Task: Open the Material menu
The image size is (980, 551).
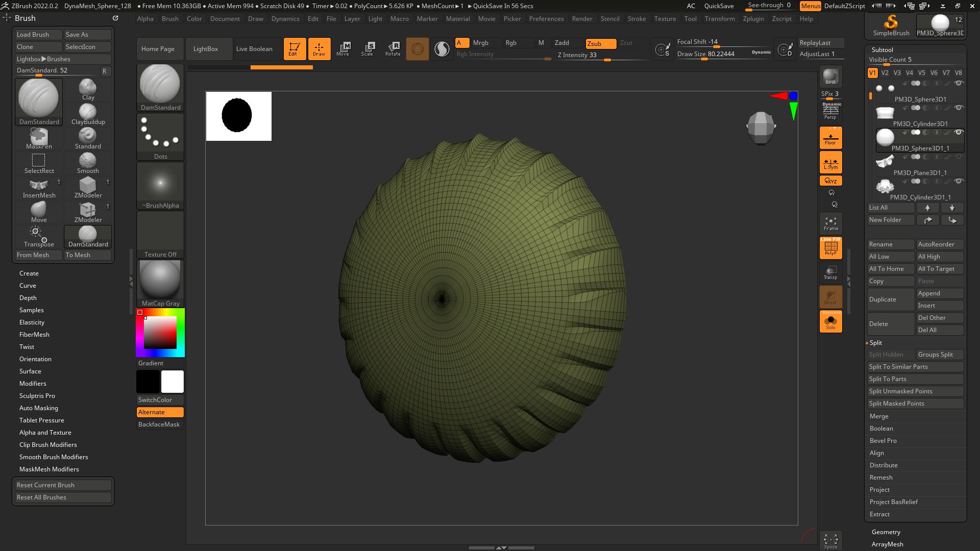Action: pos(458,19)
